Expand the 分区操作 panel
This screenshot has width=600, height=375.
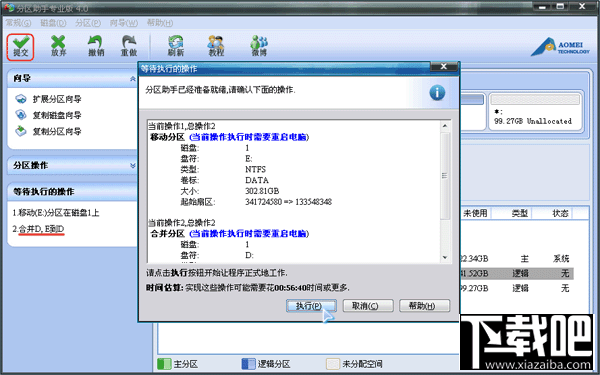pos(132,166)
